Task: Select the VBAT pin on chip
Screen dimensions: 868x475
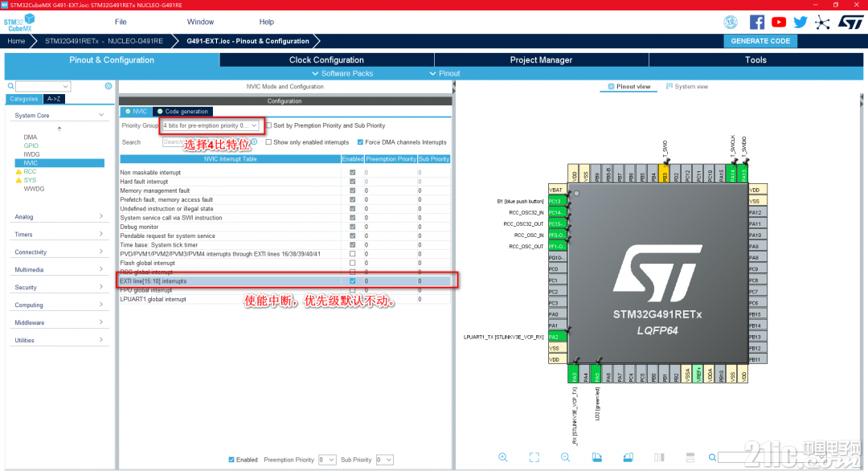Action: (557, 190)
